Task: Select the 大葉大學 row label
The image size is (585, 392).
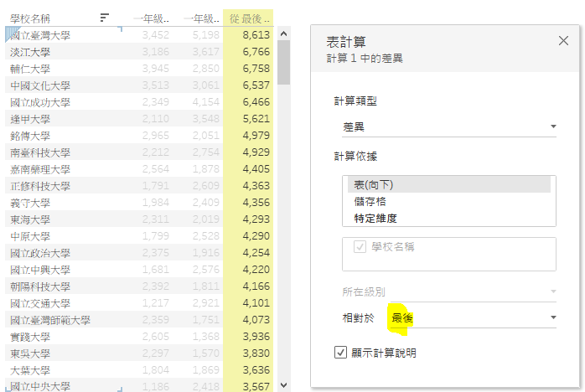Action: click(30, 370)
